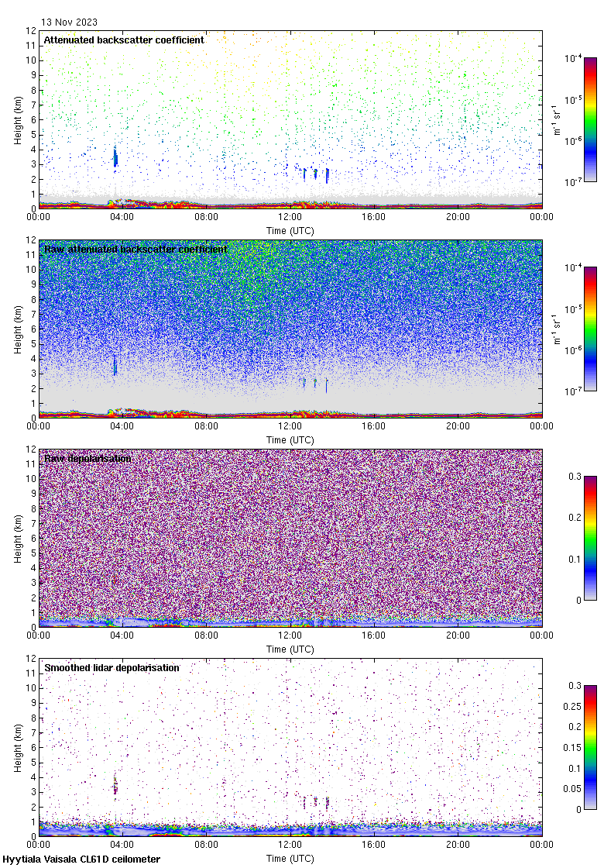Click the blue cloud streak near 04:00 in top plot
This screenshot has height=868, width=604.
pyautogui.click(x=115, y=157)
